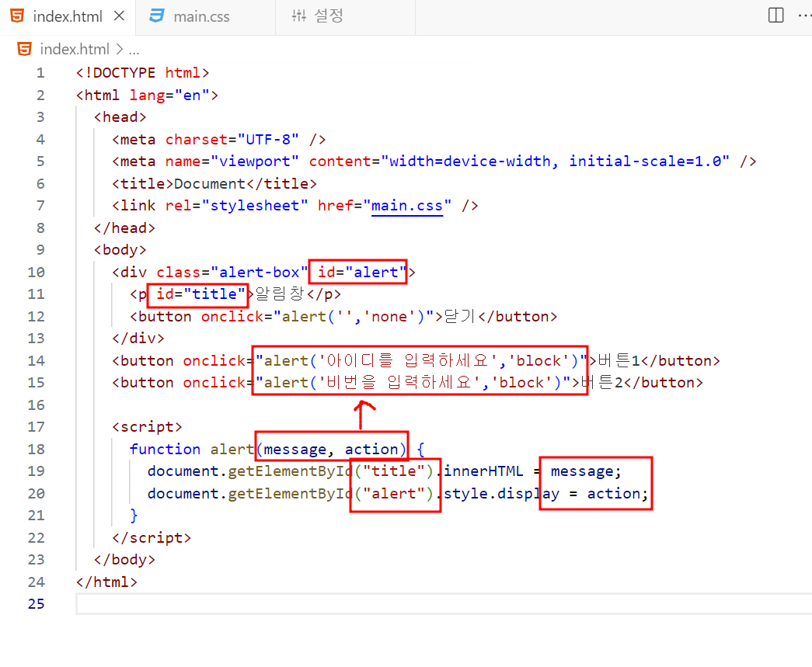The image size is (812, 667).
Task: Click line number 25 in the gutter
Action: click(x=37, y=604)
